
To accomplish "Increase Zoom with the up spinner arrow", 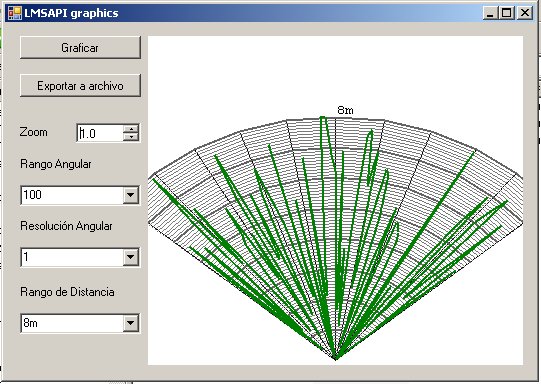I will [131, 129].
